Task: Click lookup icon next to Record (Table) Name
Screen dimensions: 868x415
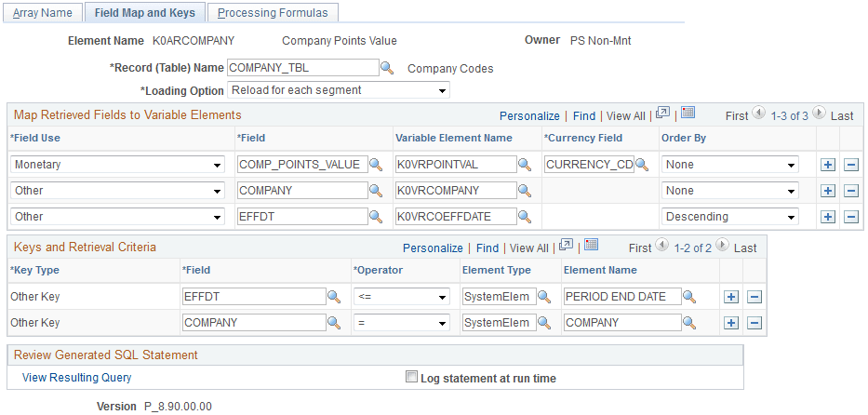Action: 388,68
